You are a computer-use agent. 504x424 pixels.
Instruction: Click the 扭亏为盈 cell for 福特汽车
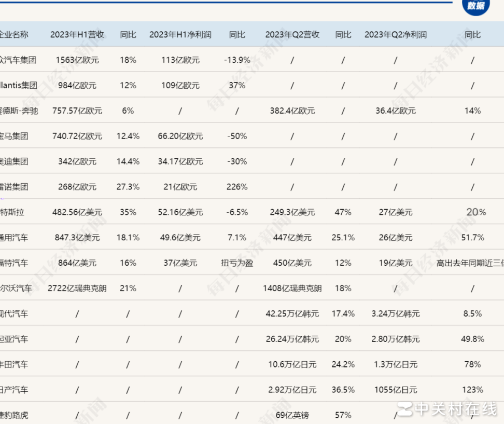(237, 263)
